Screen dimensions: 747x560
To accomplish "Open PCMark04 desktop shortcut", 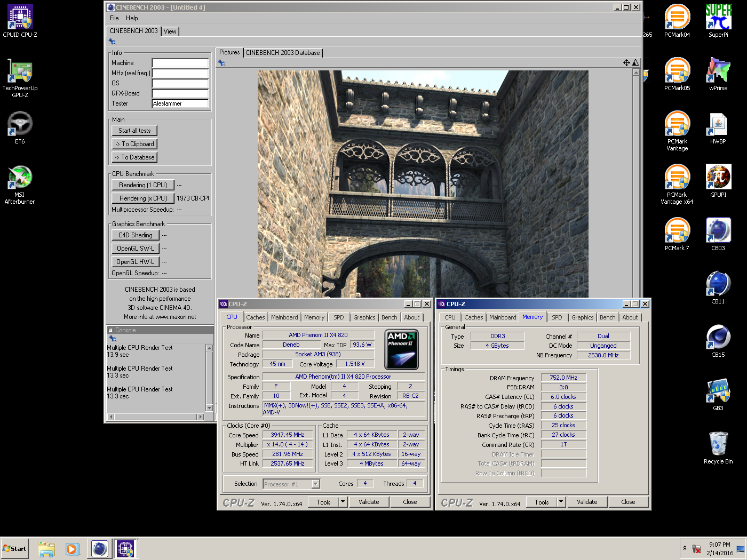I will (677, 21).
